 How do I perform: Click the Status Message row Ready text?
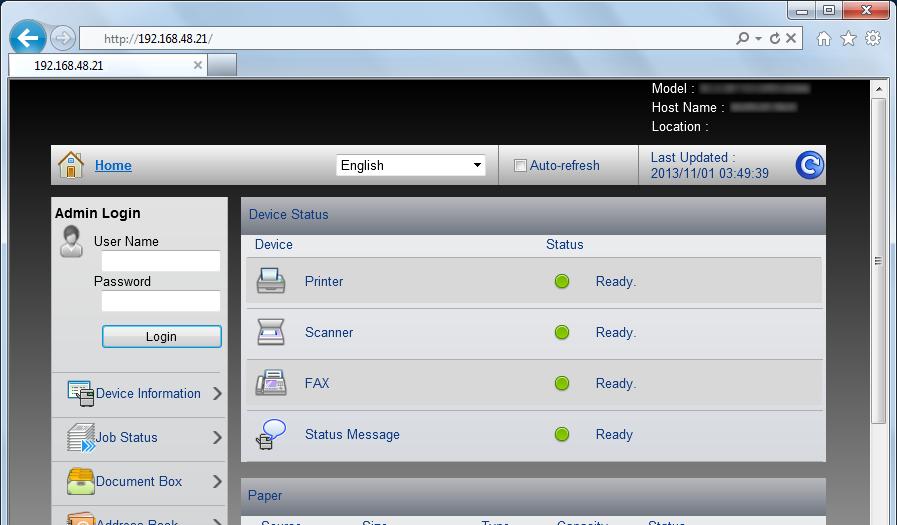click(x=614, y=434)
